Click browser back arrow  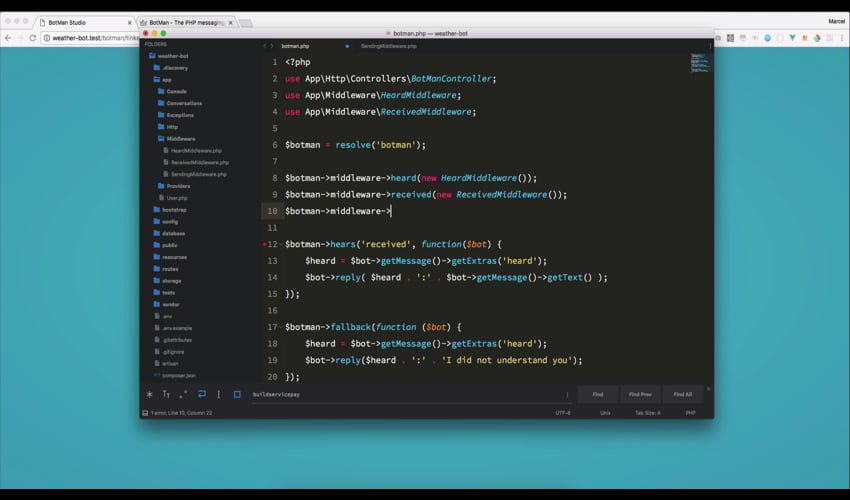tap(8, 38)
